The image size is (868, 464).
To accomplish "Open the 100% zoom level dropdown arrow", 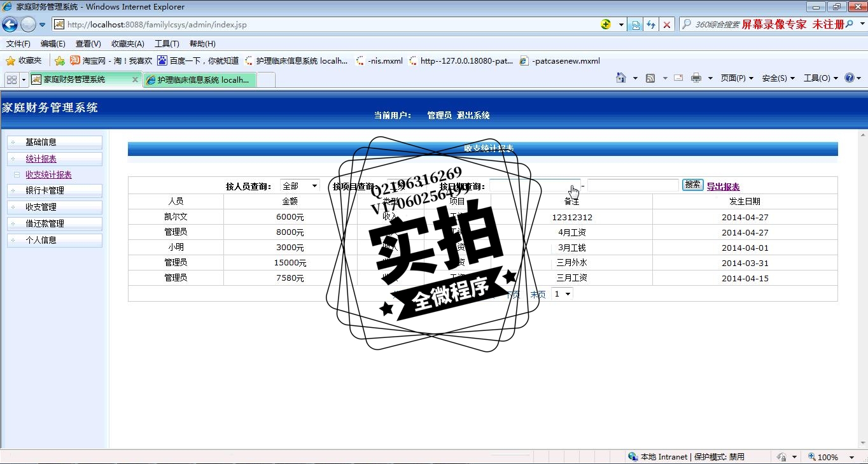I will point(851,457).
